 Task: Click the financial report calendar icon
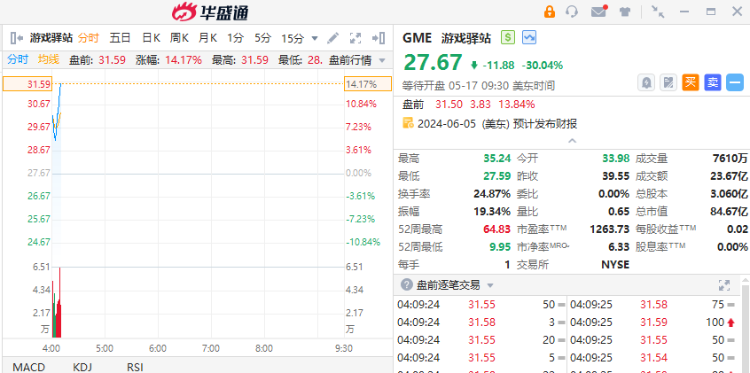[x=408, y=123]
